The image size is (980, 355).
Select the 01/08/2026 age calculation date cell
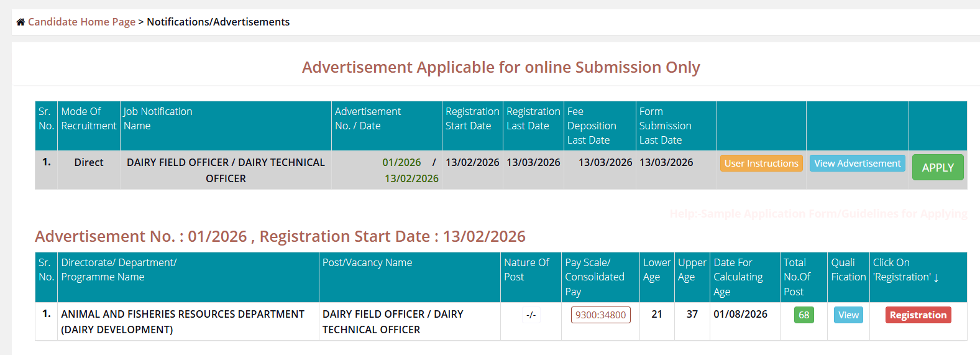click(x=740, y=315)
